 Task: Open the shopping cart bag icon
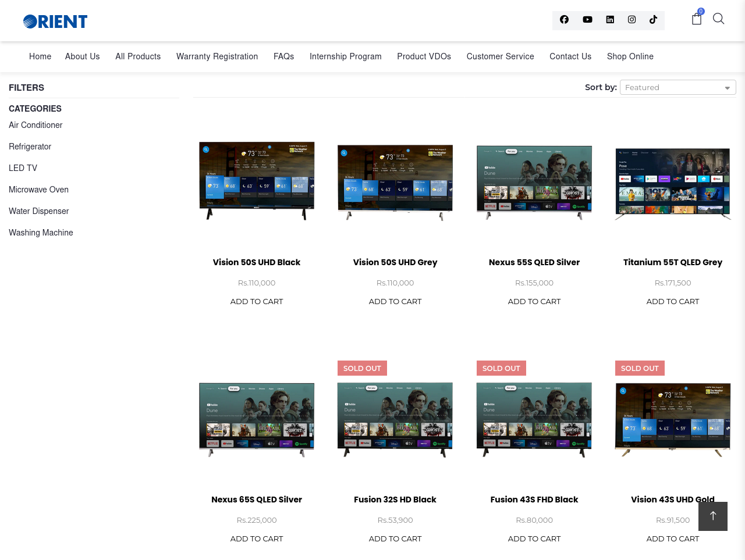[x=696, y=19]
